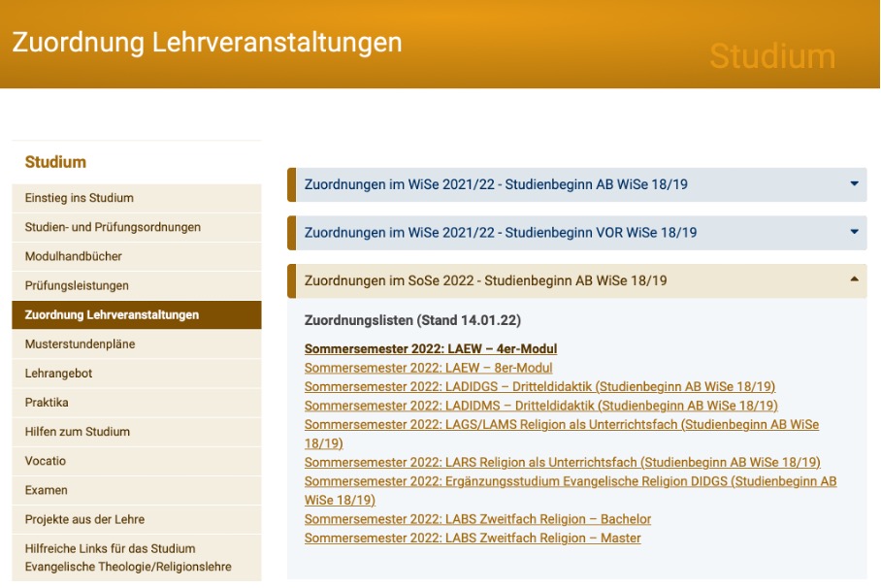
Task: Go to Lehrangebot in sidebar
Action: [137, 374]
